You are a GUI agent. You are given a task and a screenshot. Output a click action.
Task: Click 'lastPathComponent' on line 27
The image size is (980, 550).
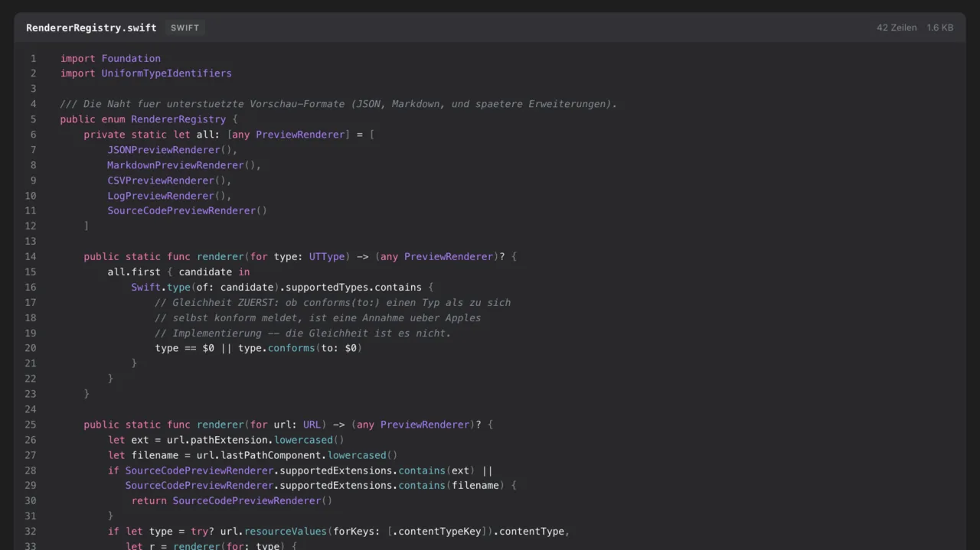point(270,455)
